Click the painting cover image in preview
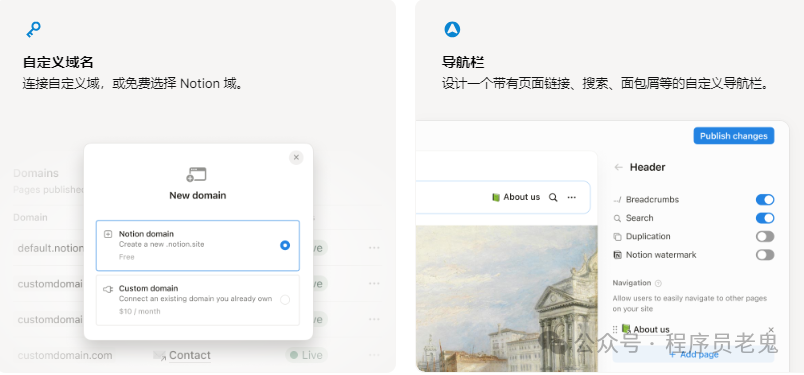 coord(507,299)
